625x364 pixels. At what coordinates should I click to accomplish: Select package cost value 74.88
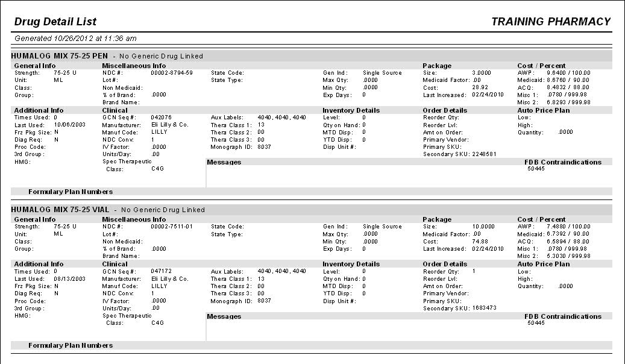pyautogui.click(x=480, y=241)
